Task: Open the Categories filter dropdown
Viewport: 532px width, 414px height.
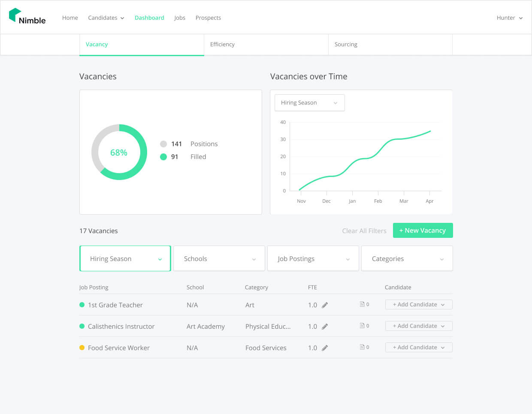Action: 407,258
